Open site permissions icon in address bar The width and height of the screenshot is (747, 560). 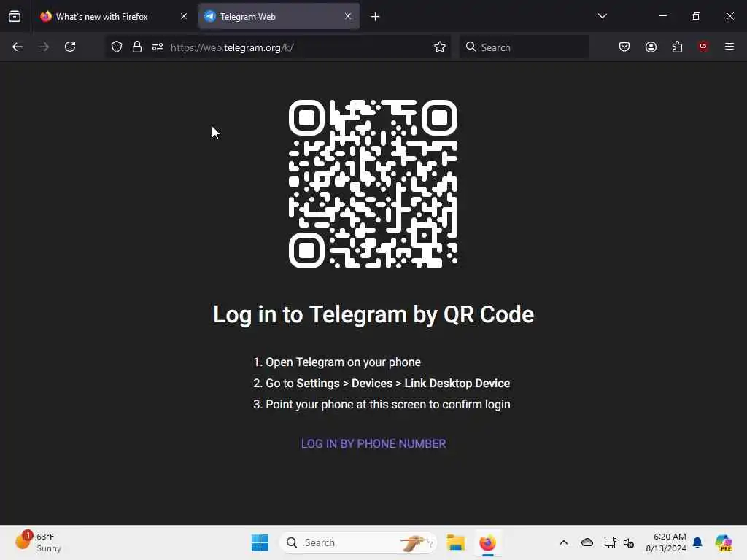click(x=158, y=47)
